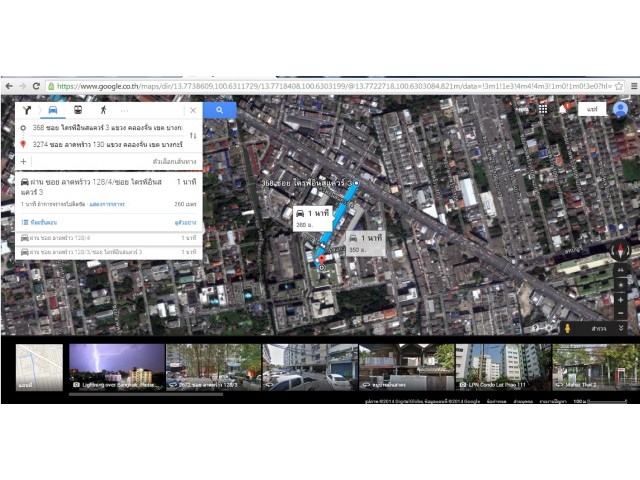Edit origin address field starting with 368

tap(108, 128)
